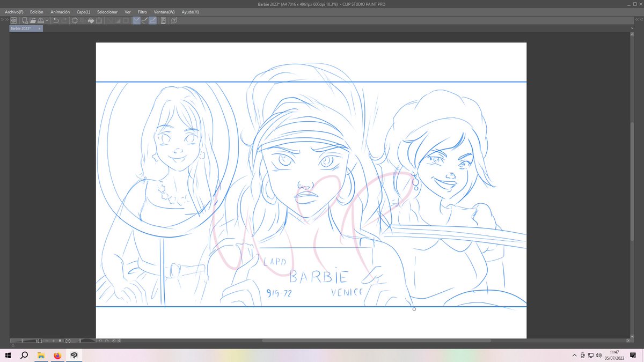Open the Capa(L) menu

pos(83,12)
